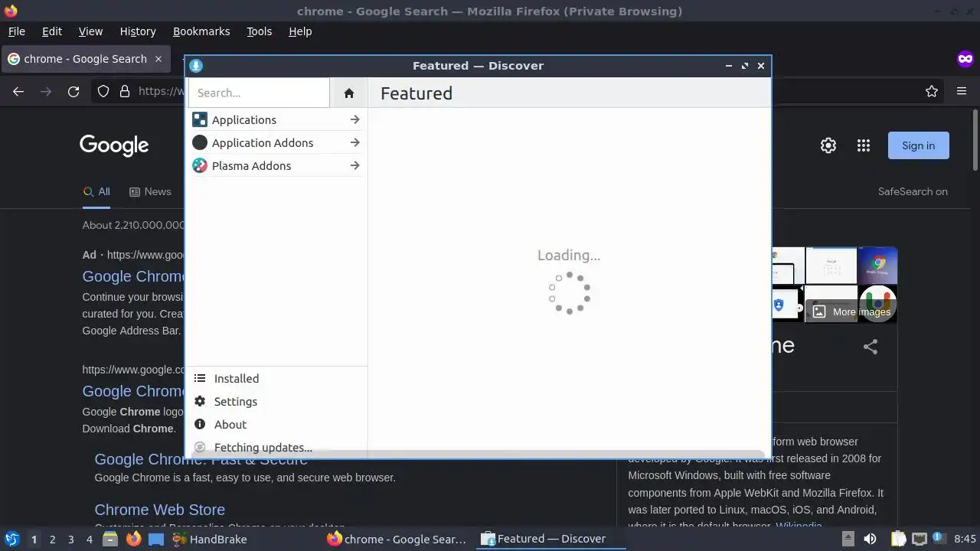The width and height of the screenshot is (980, 551).
Task: Click the Fetching updates entry
Action: 276,447
